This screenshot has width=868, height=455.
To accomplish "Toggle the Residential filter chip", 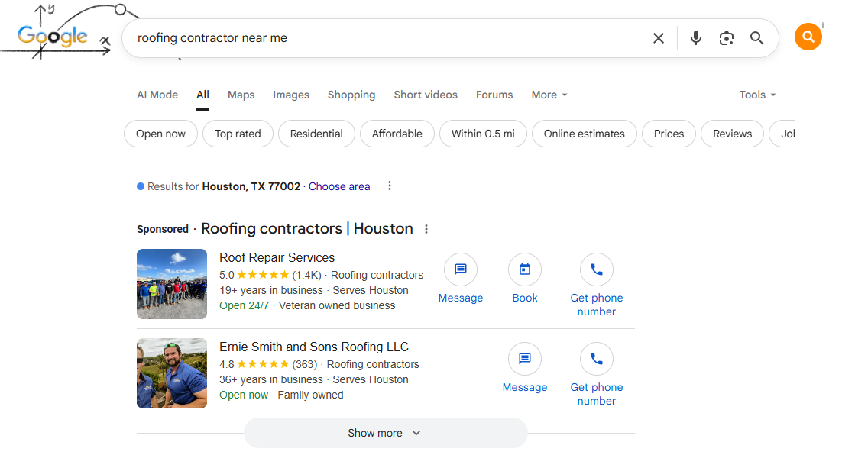I will pos(316,134).
